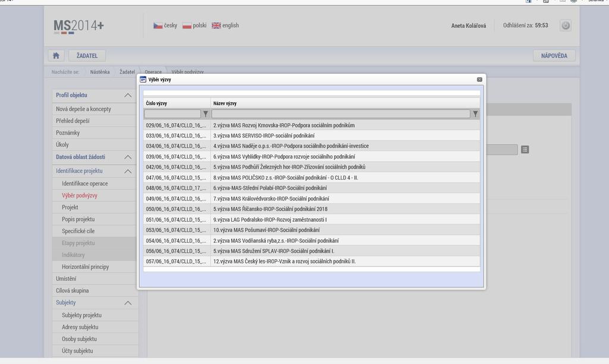Open the NÁPOVĚDA help button
The width and height of the screenshot is (609, 364).
pyautogui.click(x=554, y=55)
